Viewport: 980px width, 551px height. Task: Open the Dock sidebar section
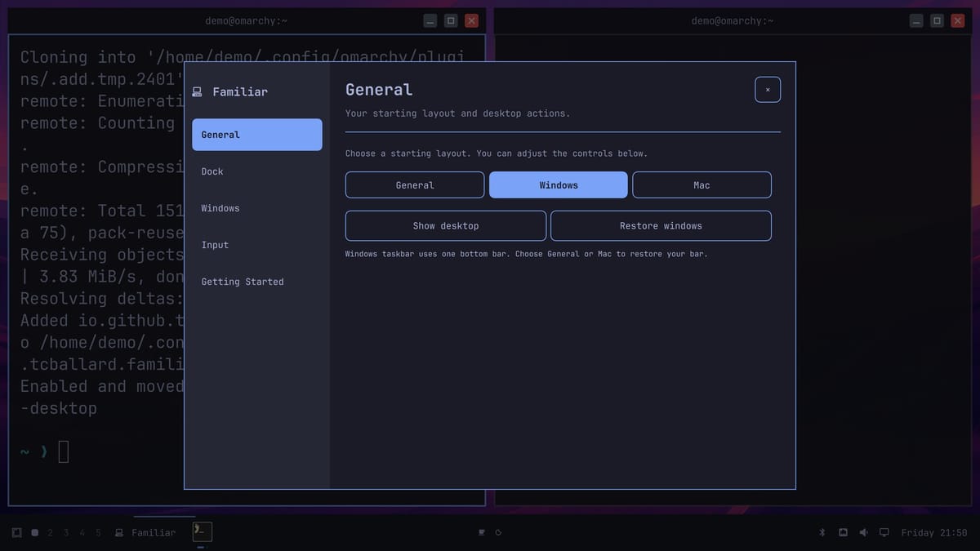[x=257, y=171]
